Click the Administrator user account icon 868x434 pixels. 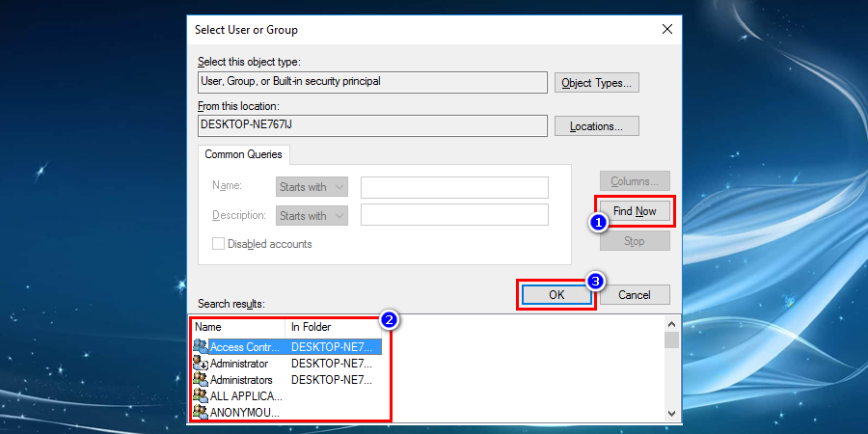coord(200,364)
